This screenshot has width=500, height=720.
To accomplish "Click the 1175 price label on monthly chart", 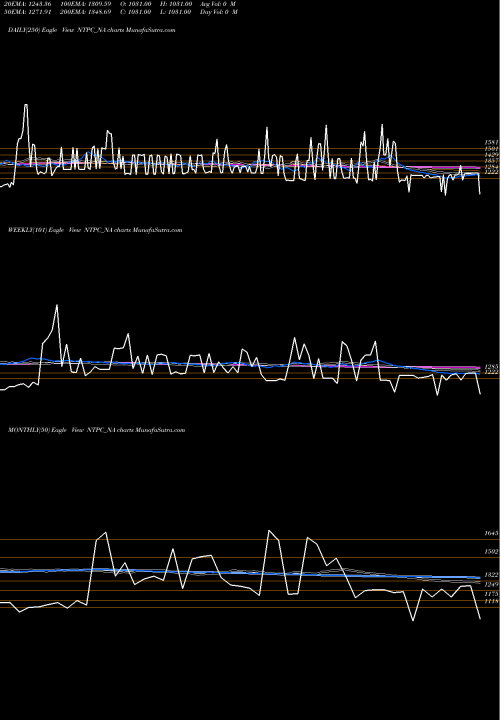I will point(491,594).
